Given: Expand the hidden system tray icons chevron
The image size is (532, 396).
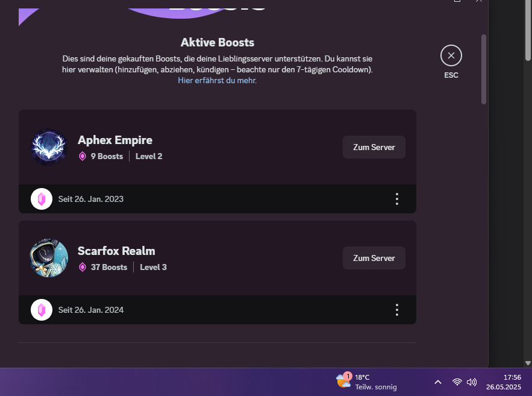Looking at the screenshot, I should 438,382.
